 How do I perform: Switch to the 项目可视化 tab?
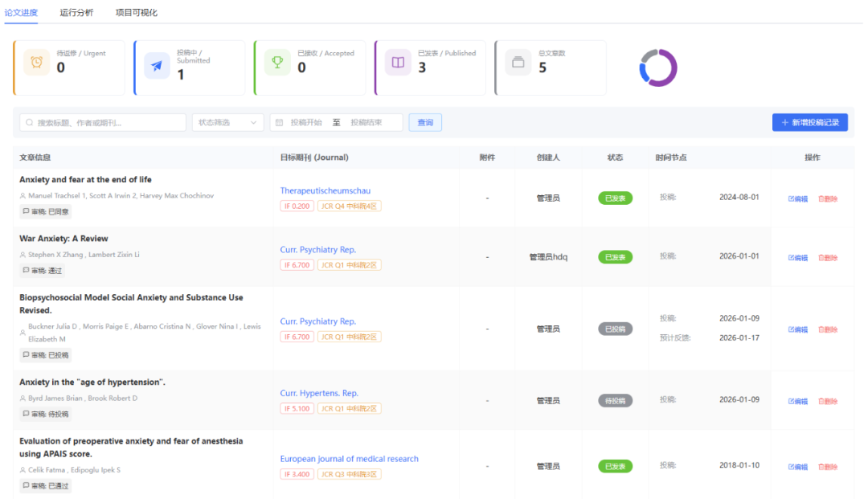(136, 13)
